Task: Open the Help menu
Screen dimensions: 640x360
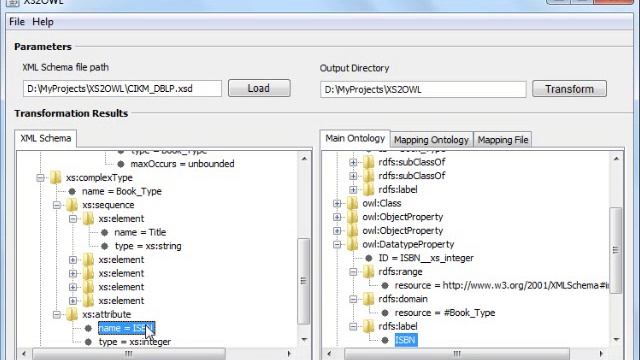Action: point(42,22)
